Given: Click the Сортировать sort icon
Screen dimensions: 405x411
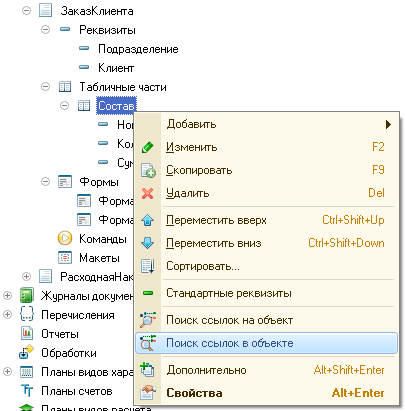Looking at the screenshot, I should tap(148, 267).
